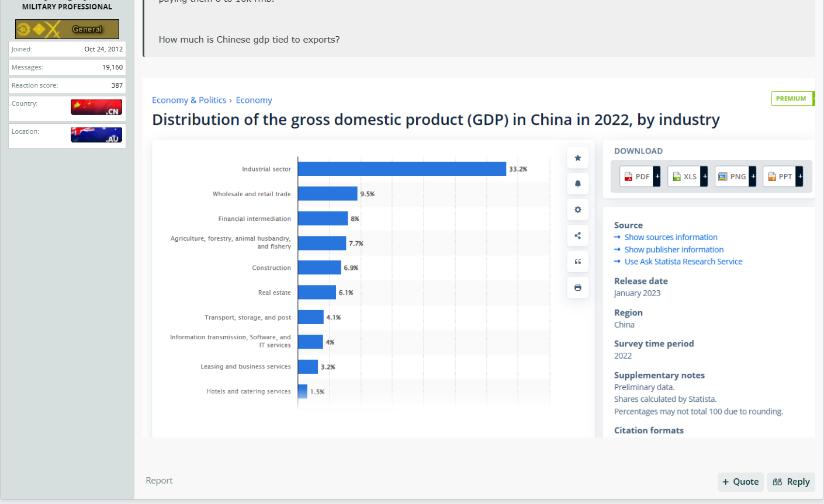Click 'Information transmission, Software, and IT services' label
The width and height of the screenshot is (824, 504).
(x=230, y=341)
